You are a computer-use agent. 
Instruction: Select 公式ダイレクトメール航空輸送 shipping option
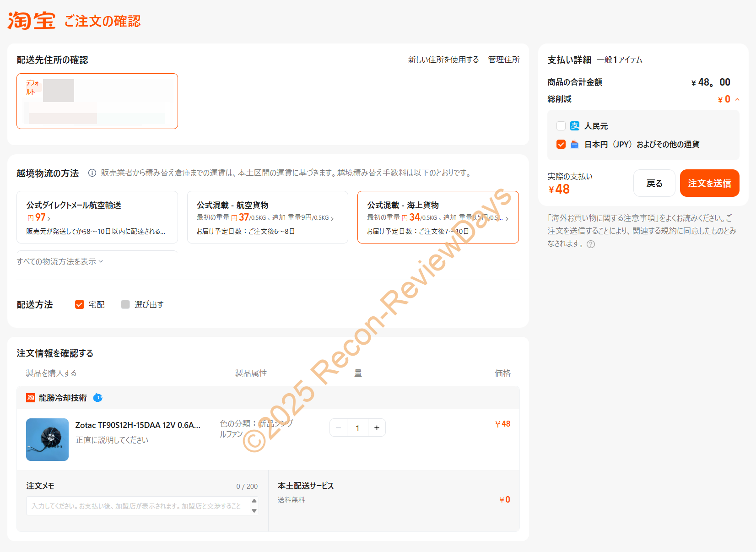pyautogui.click(x=97, y=217)
